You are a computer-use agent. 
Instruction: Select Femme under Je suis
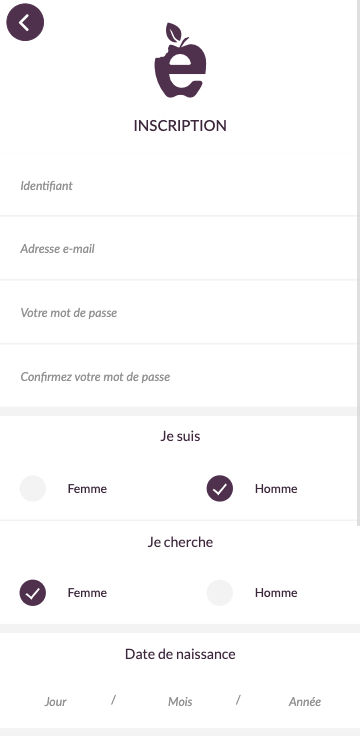[x=32, y=488]
